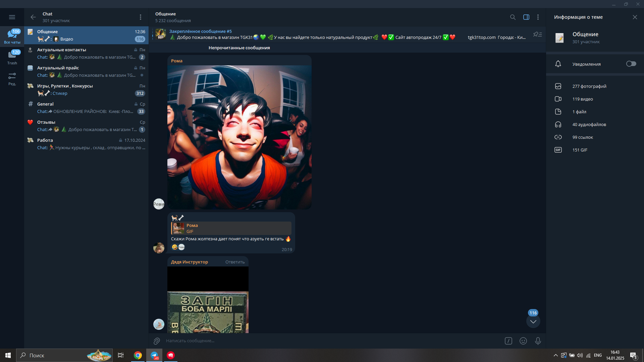Click Дядя Инструктор's avatar
This screenshot has width=644, height=362.
click(159, 324)
